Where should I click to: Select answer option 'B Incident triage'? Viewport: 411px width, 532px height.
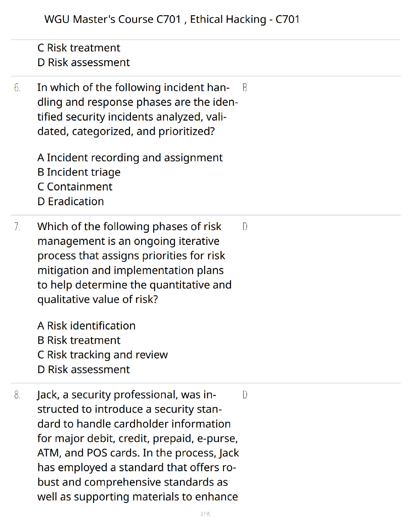coord(79,172)
